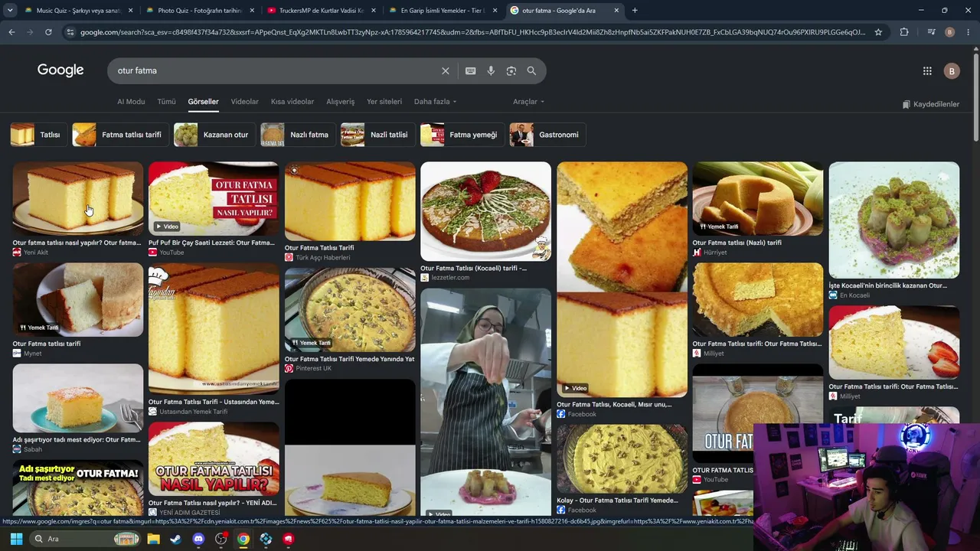Switch to 'Videolar' results
This screenshot has width=980, height=551.
coord(245,102)
